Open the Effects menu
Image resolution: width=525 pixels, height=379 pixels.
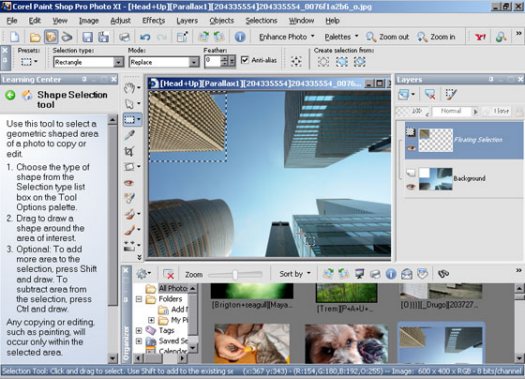click(x=154, y=21)
